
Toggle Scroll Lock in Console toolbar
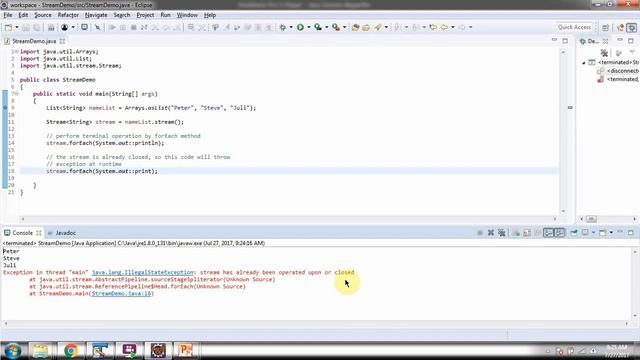coord(527,233)
